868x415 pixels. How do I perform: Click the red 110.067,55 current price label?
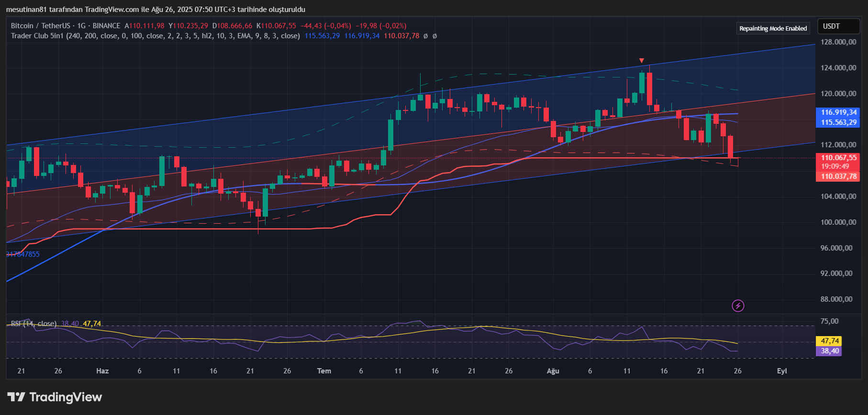[838, 158]
